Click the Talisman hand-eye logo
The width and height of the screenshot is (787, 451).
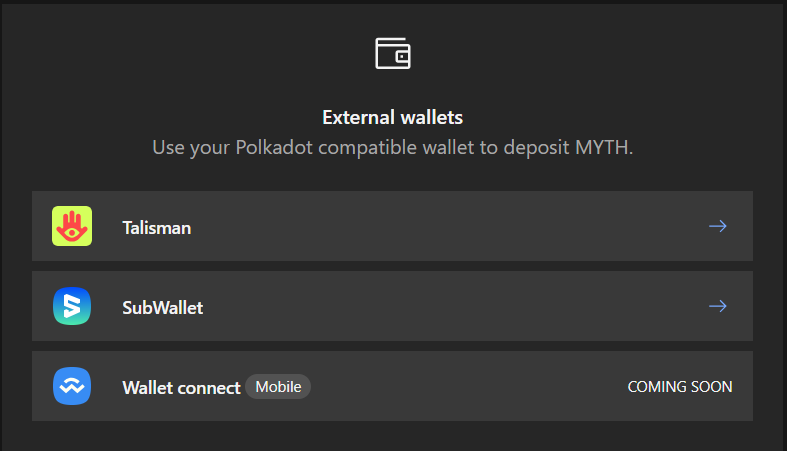72,227
